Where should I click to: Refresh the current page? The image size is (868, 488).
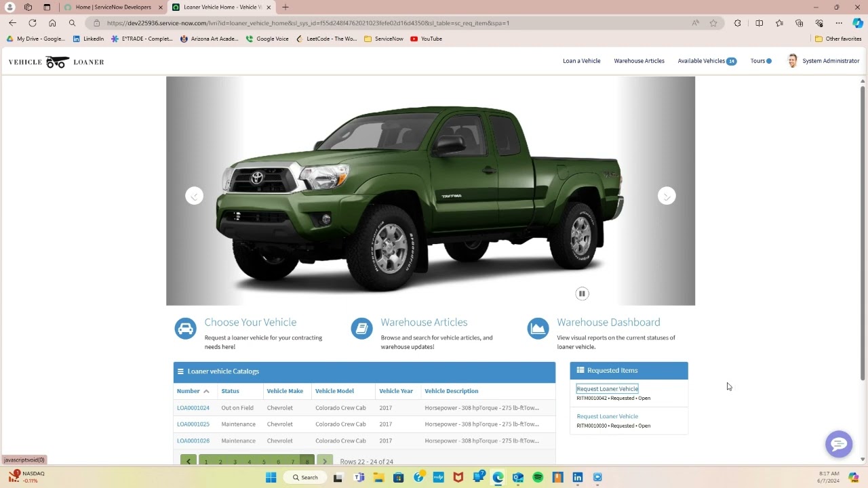pos(32,23)
